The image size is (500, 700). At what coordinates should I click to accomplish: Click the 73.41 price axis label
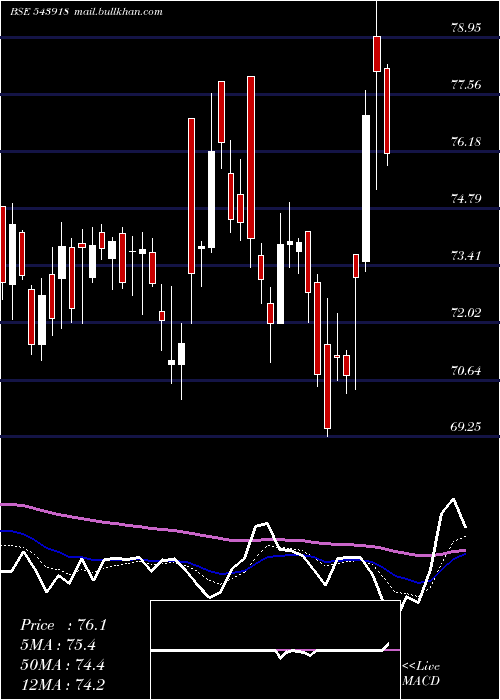pyautogui.click(x=466, y=256)
